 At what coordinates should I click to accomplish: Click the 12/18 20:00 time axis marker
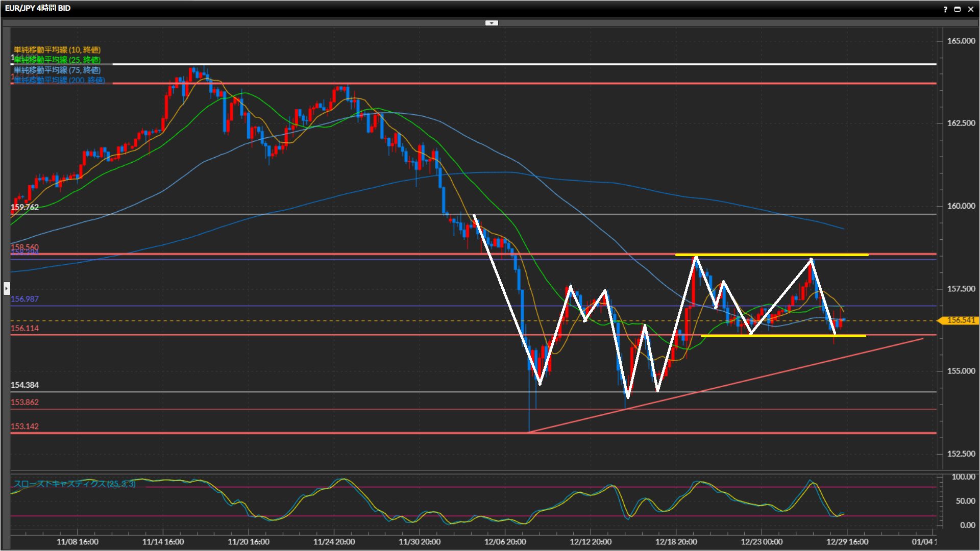click(676, 542)
